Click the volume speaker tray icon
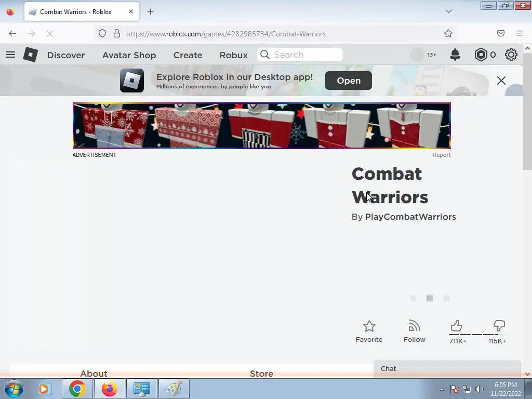Screen dimensions: 532x399 (x=480, y=389)
